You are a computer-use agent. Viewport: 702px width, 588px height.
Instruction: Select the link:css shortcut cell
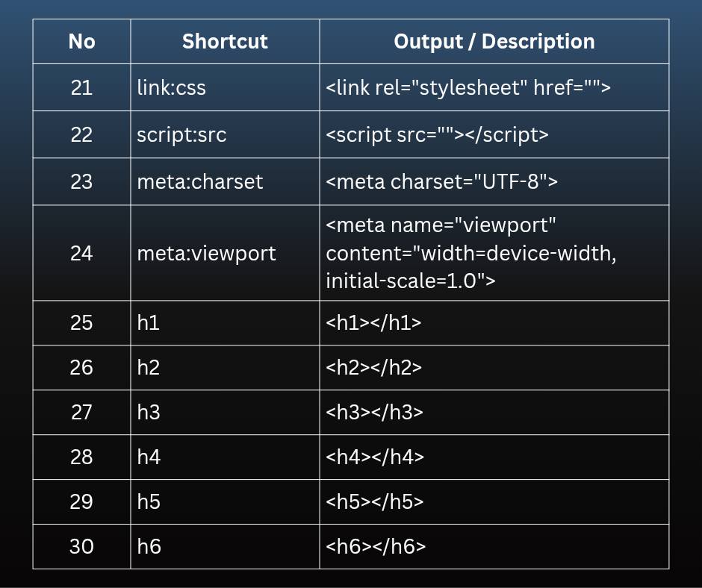click(225, 87)
